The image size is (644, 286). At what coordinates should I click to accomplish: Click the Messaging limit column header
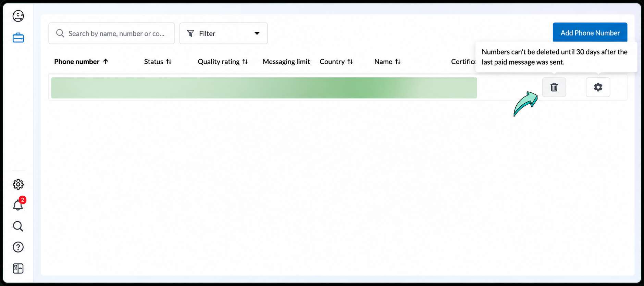[286, 62]
